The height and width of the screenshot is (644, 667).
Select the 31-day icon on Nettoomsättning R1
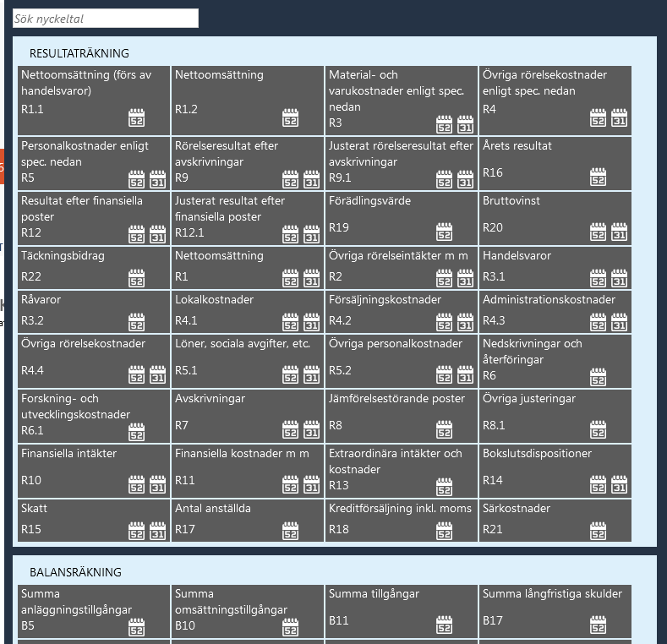tap(311, 278)
